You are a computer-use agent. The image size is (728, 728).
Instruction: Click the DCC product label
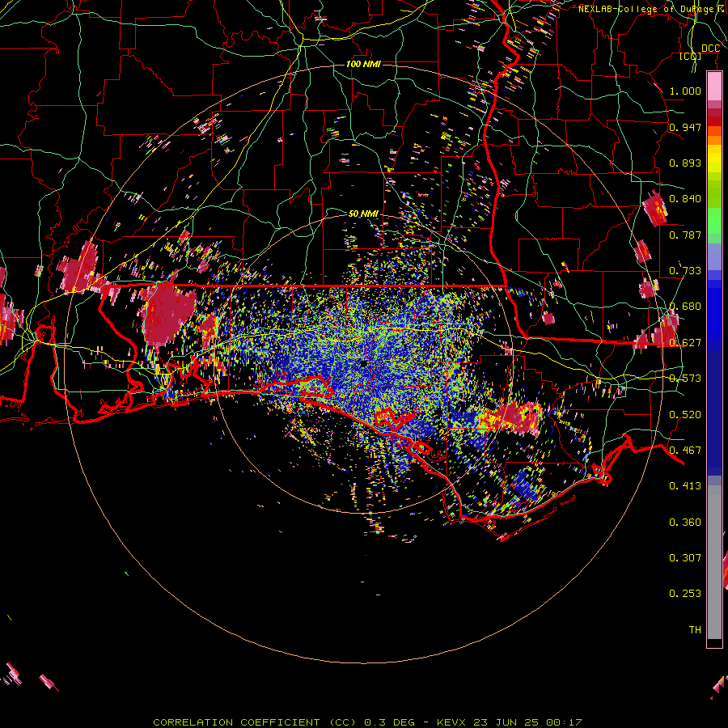click(x=710, y=49)
